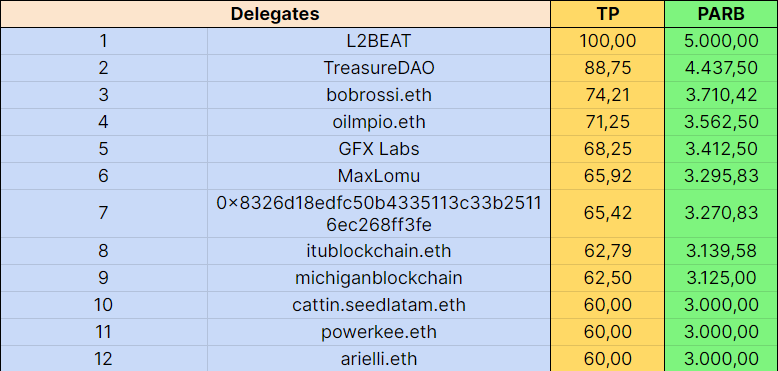Select the PARB value 3.295,83
This screenshot has height=371, width=778.
721,176
